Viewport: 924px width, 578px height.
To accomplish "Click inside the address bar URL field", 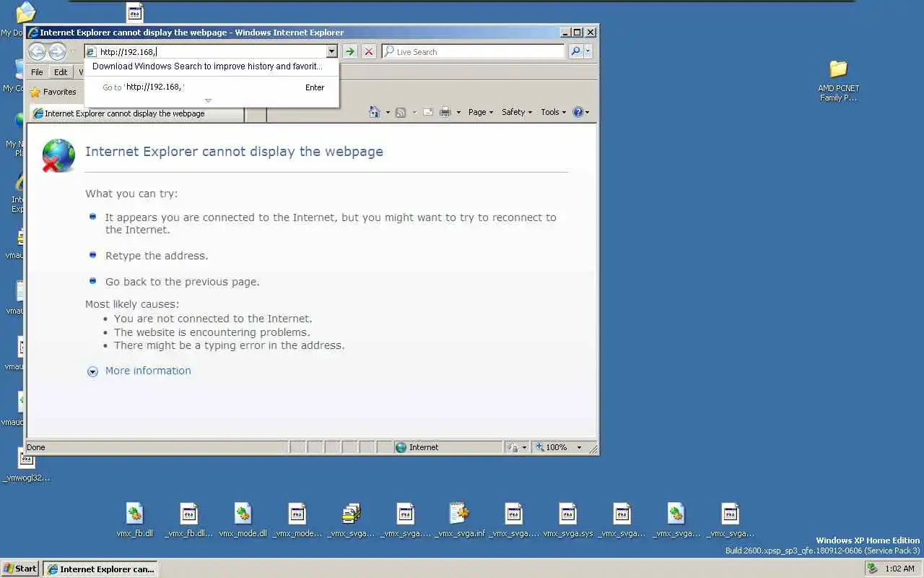I will pyautogui.click(x=212, y=51).
